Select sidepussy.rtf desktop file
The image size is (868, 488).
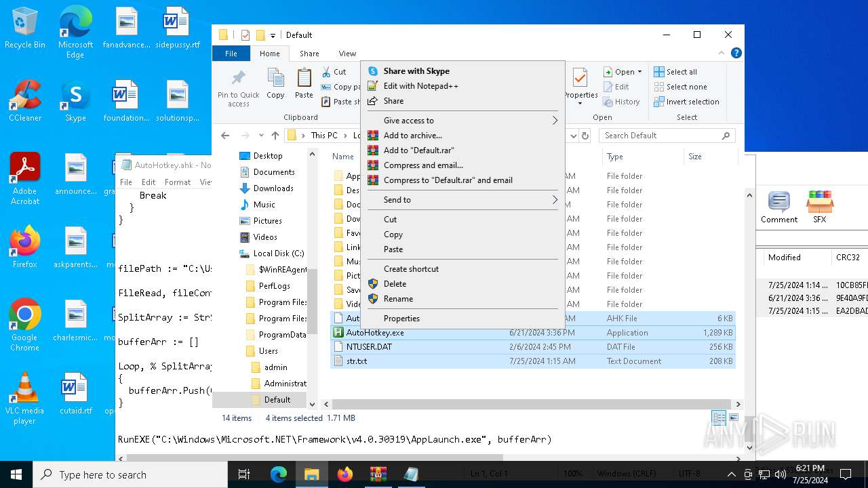coord(178,28)
